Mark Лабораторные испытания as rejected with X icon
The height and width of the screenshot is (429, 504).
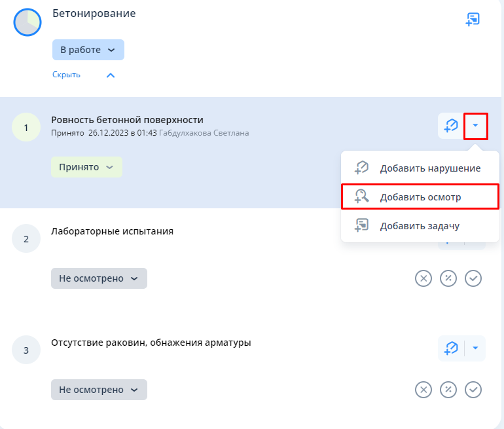click(423, 278)
